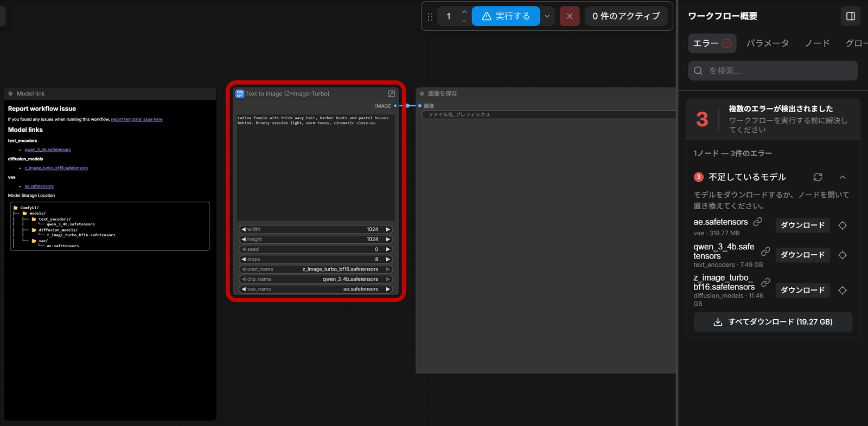Increase steps value with right arrow

click(x=388, y=259)
